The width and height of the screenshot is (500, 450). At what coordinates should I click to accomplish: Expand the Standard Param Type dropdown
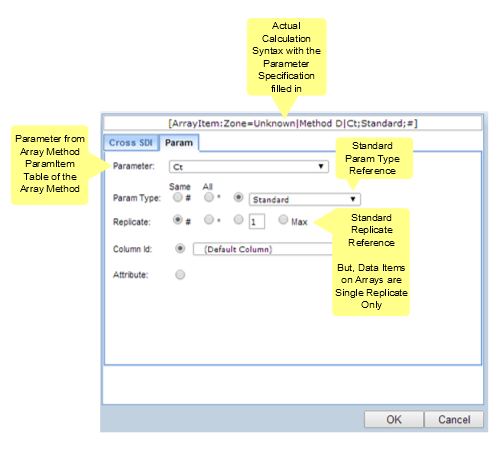(305, 199)
